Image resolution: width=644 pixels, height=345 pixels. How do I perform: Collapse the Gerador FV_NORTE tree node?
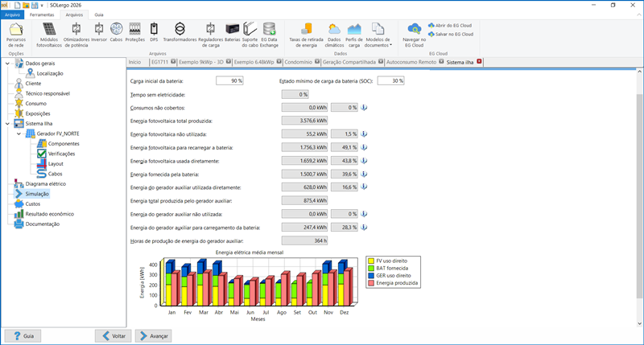point(19,133)
